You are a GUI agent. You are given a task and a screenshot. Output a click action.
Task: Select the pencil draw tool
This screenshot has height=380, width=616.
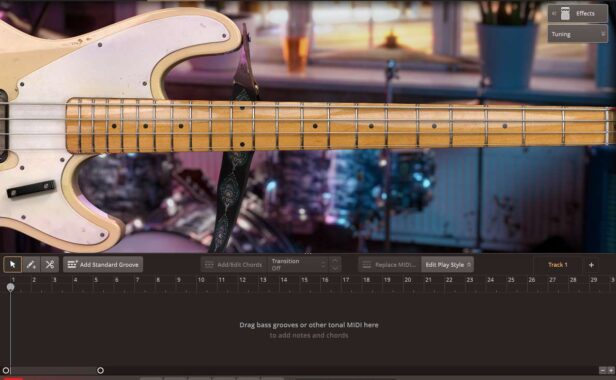point(31,264)
